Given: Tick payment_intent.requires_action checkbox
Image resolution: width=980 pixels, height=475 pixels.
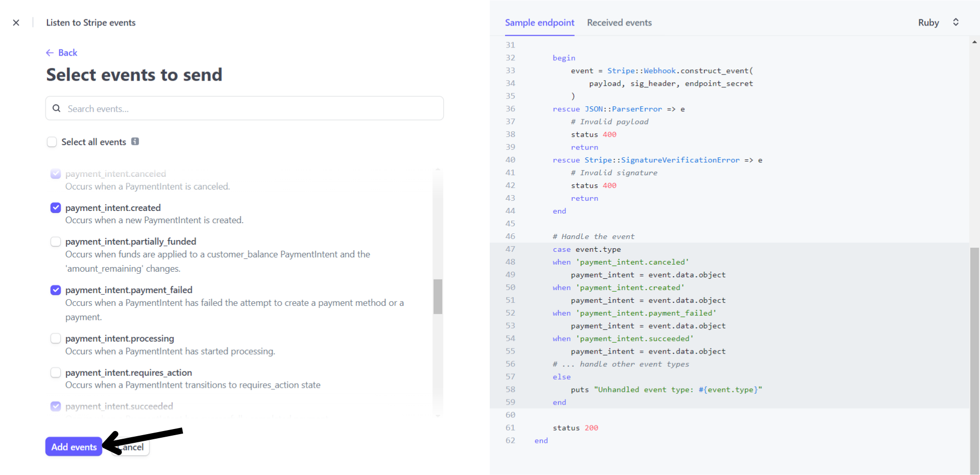Looking at the screenshot, I should pos(56,373).
